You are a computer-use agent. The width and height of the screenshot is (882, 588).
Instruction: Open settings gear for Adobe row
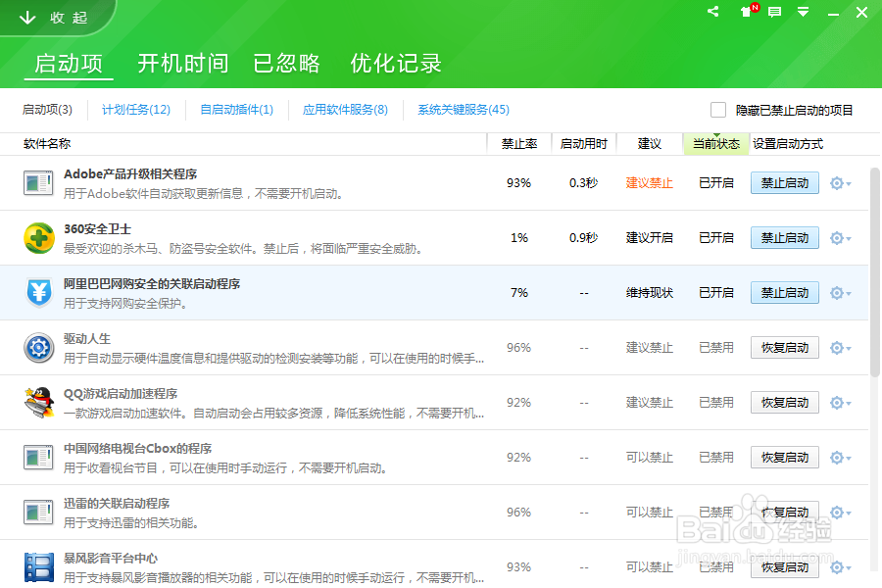841,183
